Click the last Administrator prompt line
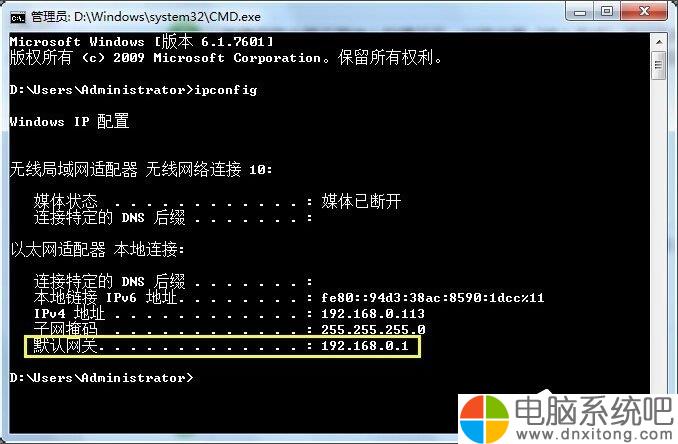The width and height of the screenshot is (678, 444). tap(102, 378)
